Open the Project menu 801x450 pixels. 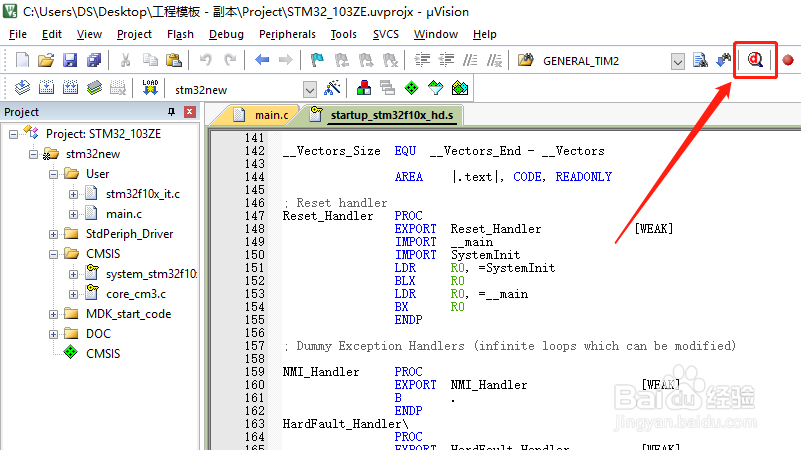[134, 34]
